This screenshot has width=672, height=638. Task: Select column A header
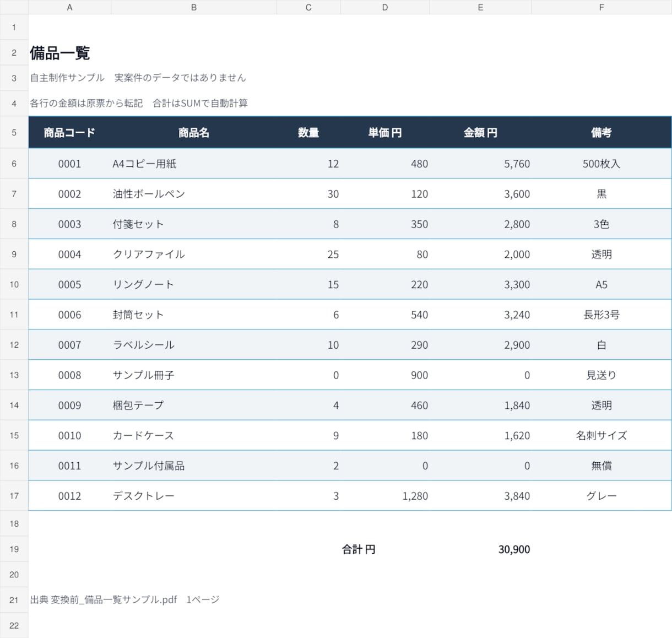69,7
